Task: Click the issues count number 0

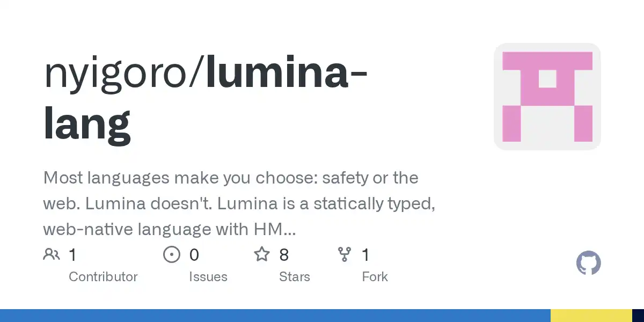Action: (x=194, y=255)
